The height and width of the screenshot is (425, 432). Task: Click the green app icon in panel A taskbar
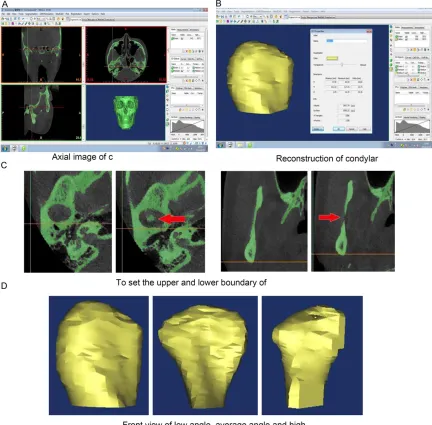click(x=23, y=148)
